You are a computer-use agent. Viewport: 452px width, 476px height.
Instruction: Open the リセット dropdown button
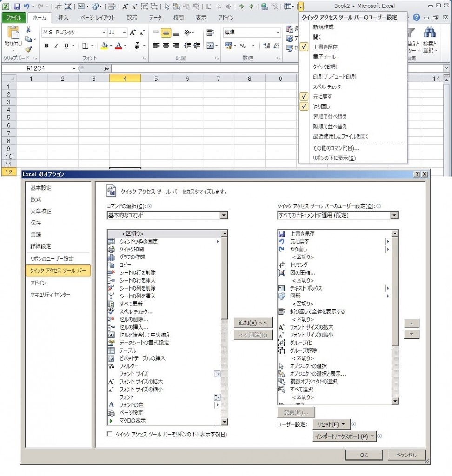pyautogui.click(x=331, y=424)
